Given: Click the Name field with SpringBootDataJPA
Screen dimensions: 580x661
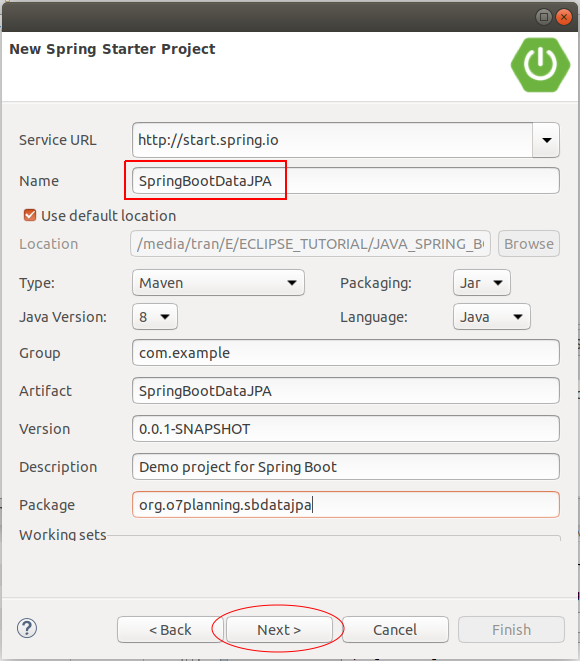Looking at the screenshot, I should (x=346, y=181).
